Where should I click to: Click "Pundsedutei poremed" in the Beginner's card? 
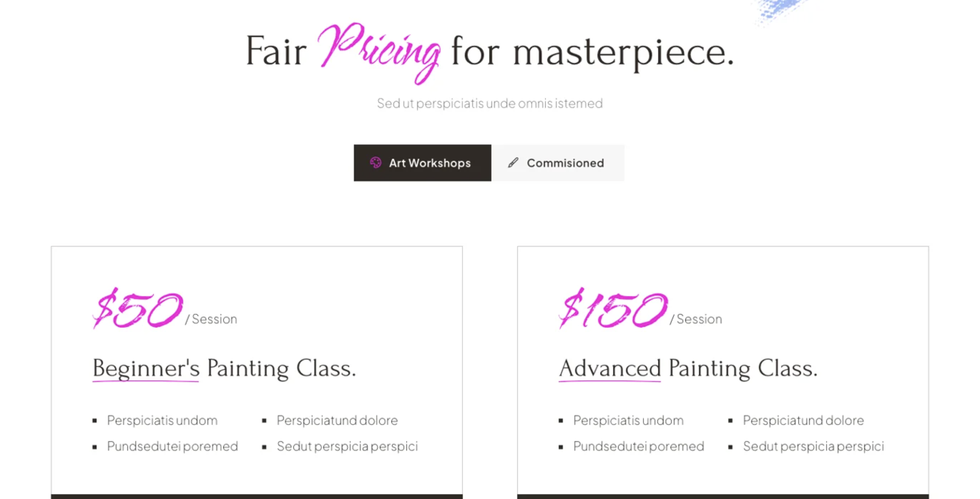[x=172, y=446]
